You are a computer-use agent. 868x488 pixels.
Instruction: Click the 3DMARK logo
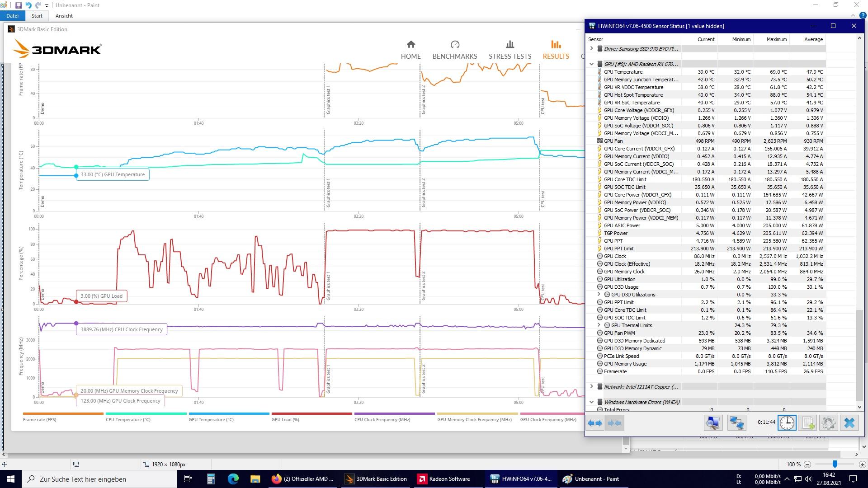(57, 48)
